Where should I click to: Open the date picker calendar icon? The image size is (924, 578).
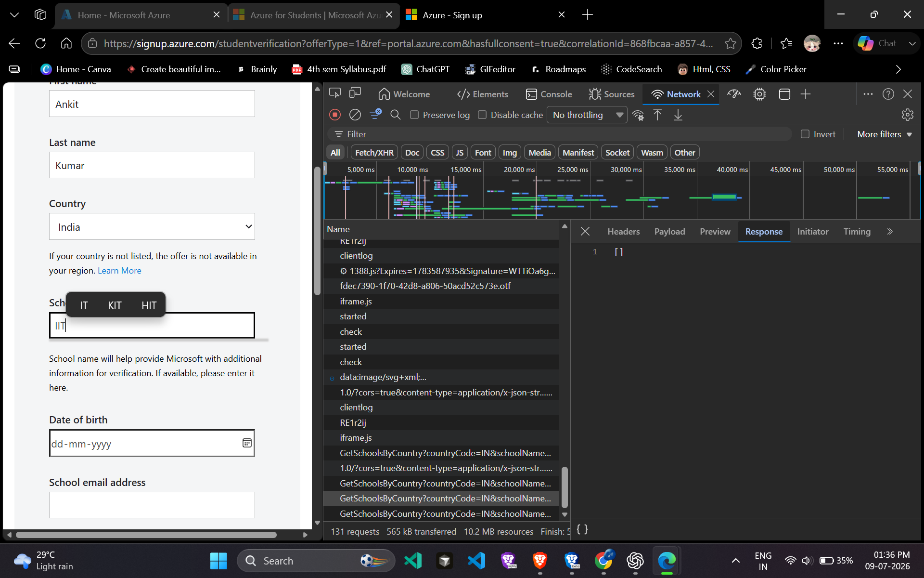(x=247, y=443)
